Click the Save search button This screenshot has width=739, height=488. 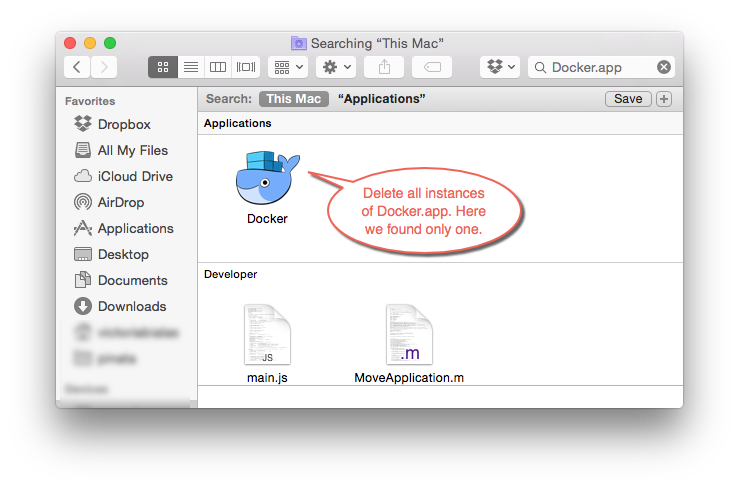pos(628,99)
